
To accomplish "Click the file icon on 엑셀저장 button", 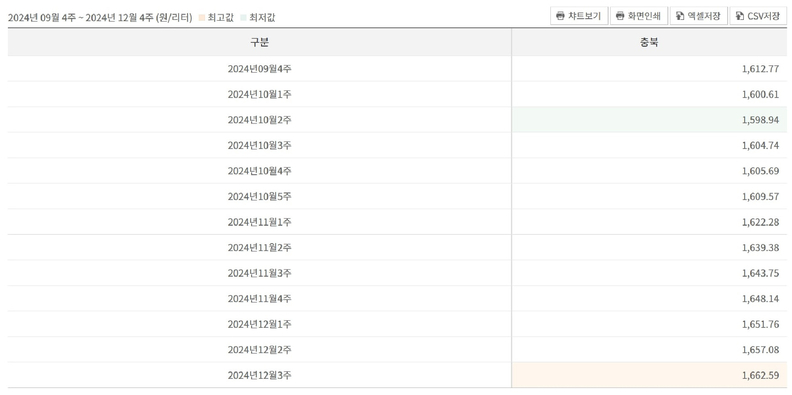I will [x=680, y=16].
